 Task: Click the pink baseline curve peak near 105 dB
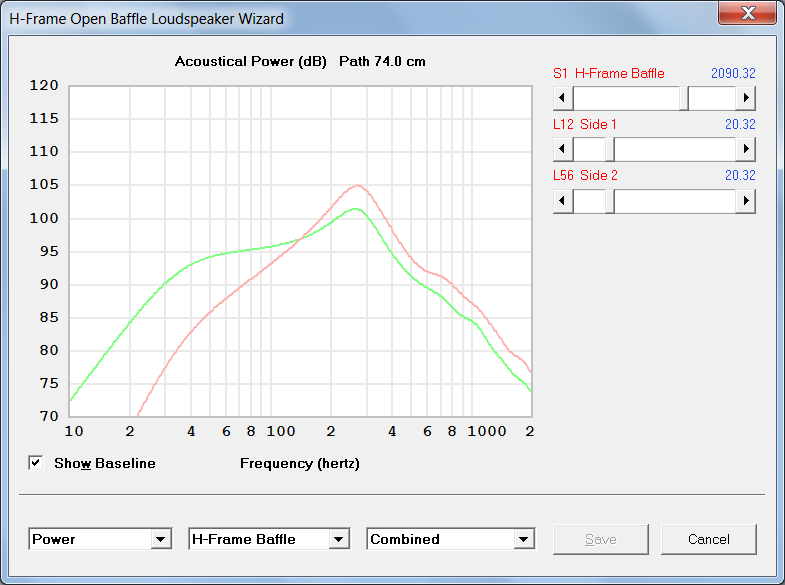tap(357, 186)
